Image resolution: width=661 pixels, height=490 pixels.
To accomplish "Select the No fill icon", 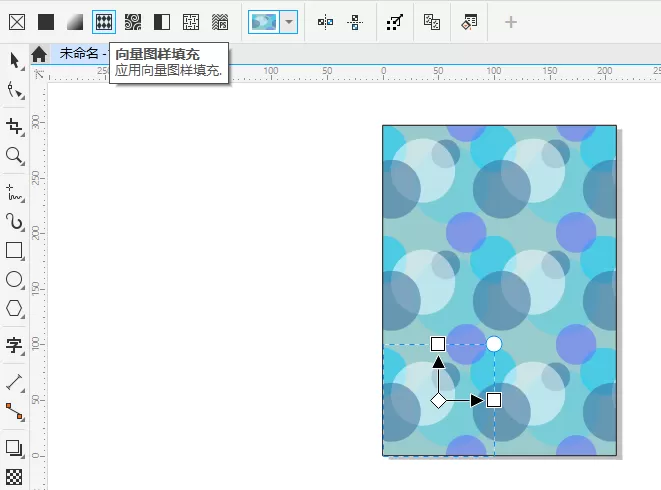I will pyautogui.click(x=17, y=22).
